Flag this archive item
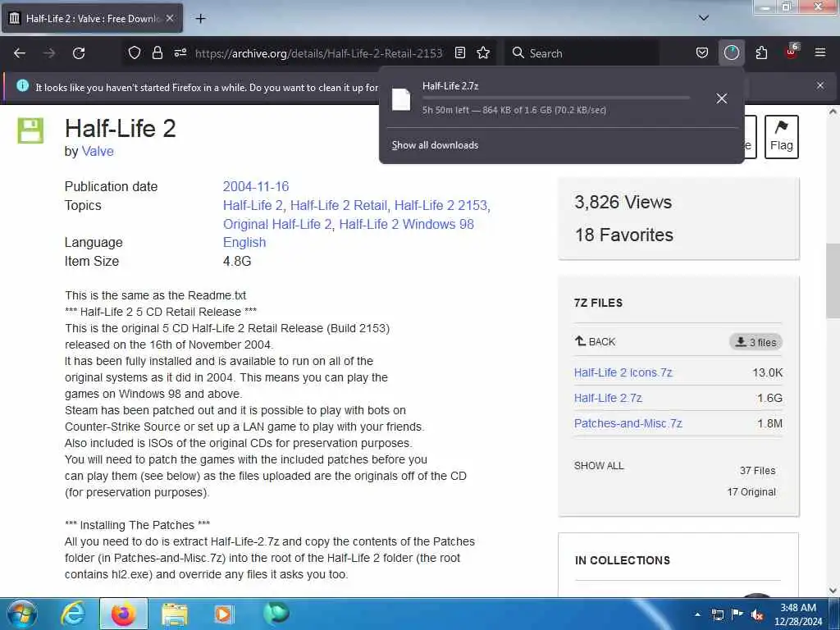This screenshot has height=630, width=840. click(x=782, y=137)
